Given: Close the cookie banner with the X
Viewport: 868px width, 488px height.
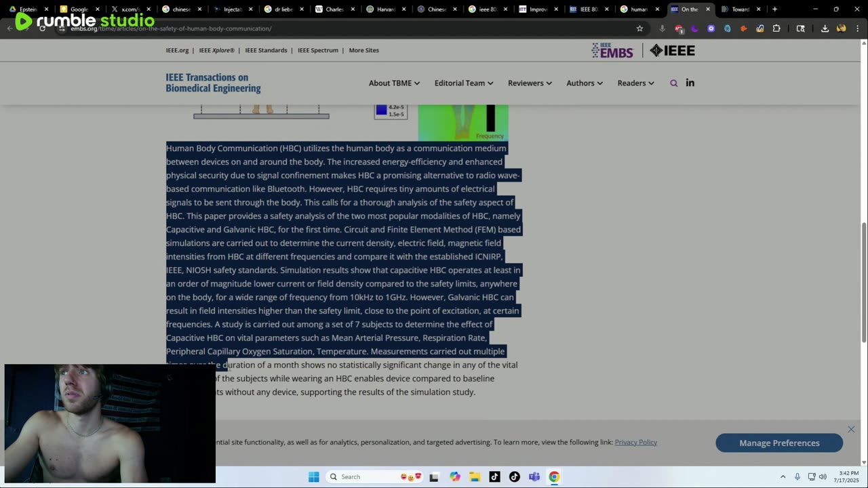Looking at the screenshot, I should (x=851, y=429).
